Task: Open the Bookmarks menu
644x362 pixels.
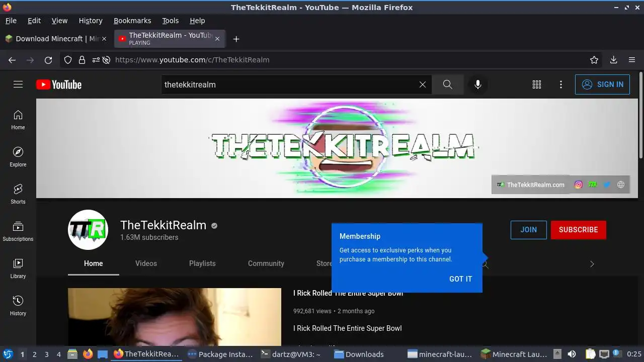Action: point(132,21)
